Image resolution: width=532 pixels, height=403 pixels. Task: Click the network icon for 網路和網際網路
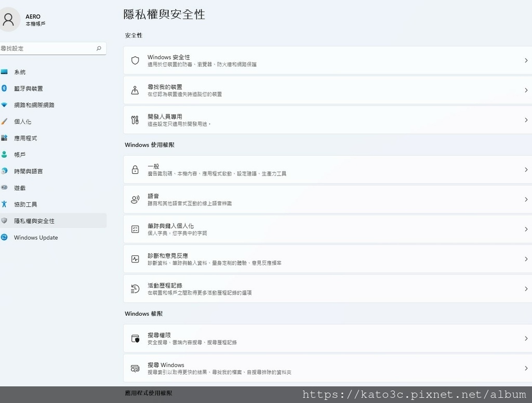4,105
